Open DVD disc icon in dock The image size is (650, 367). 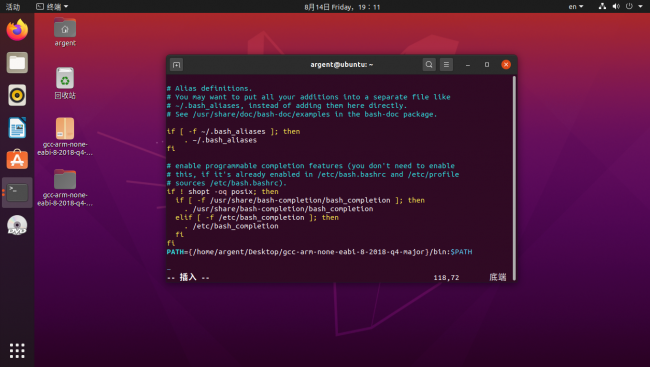pyautogui.click(x=17, y=225)
